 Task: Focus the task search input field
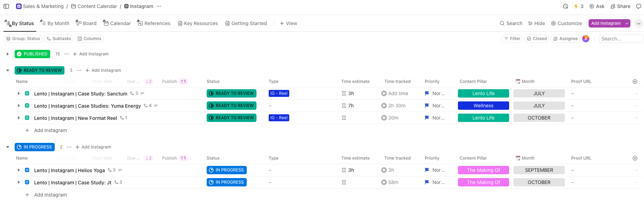[x=620, y=39]
